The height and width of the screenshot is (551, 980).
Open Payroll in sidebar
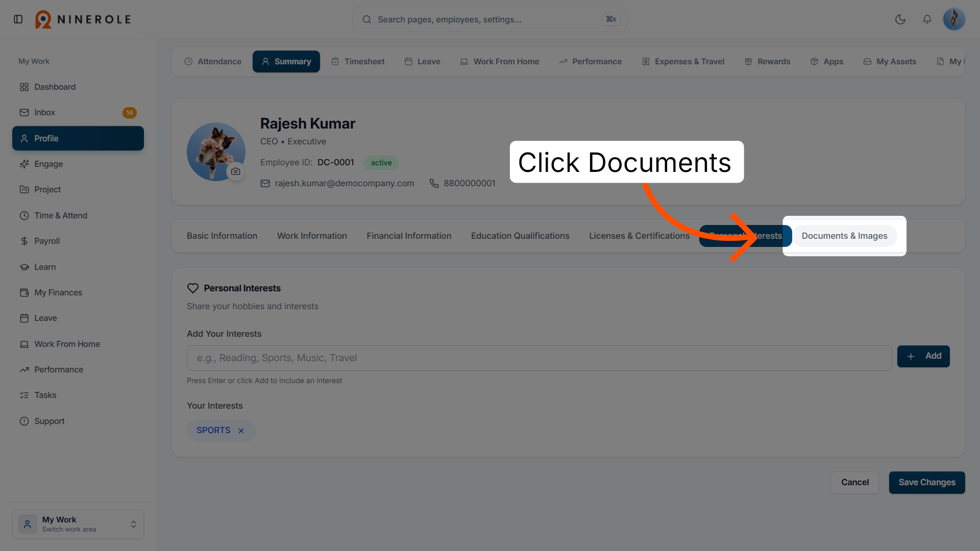pyautogui.click(x=78, y=241)
